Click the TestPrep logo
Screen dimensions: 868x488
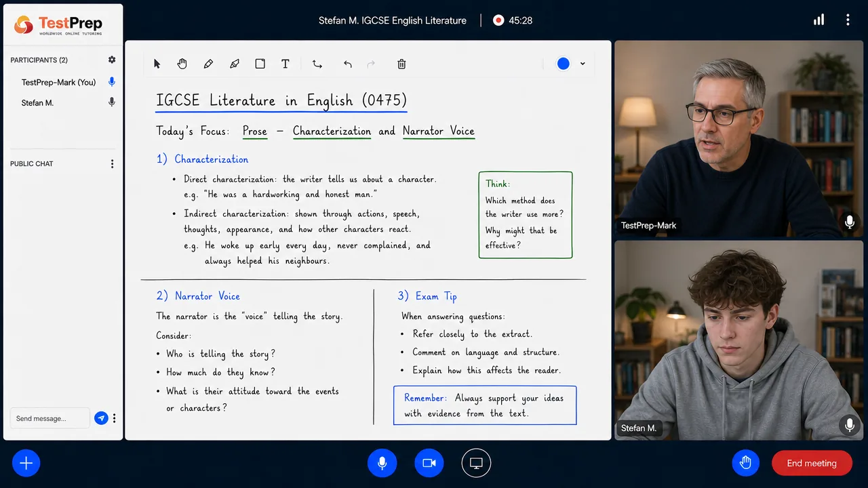tap(58, 25)
